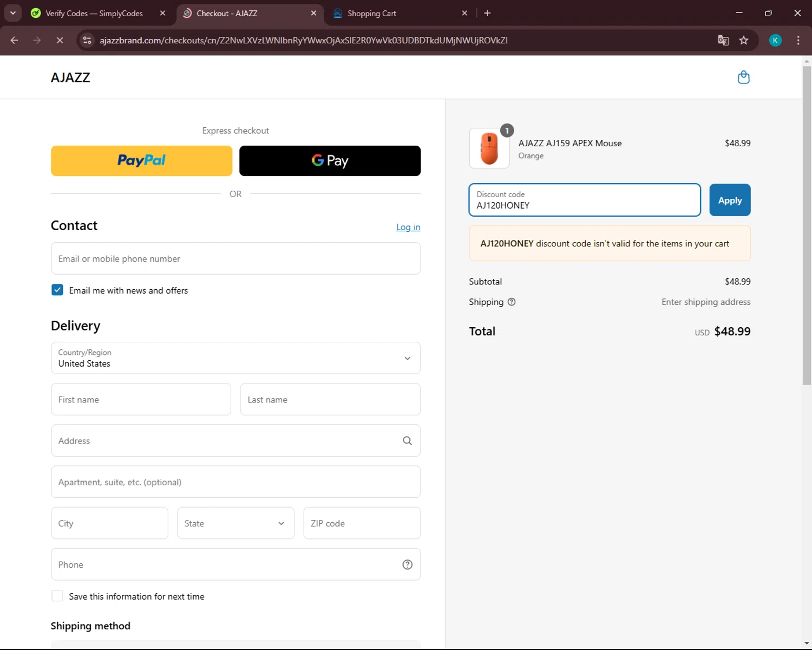
Task: Focus the Email or mobile phone number field
Action: tap(235, 258)
